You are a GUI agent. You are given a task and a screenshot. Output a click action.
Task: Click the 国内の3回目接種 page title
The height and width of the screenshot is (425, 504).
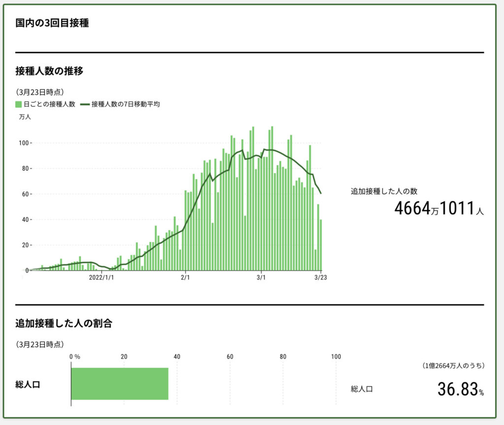[x=52, y=23]
